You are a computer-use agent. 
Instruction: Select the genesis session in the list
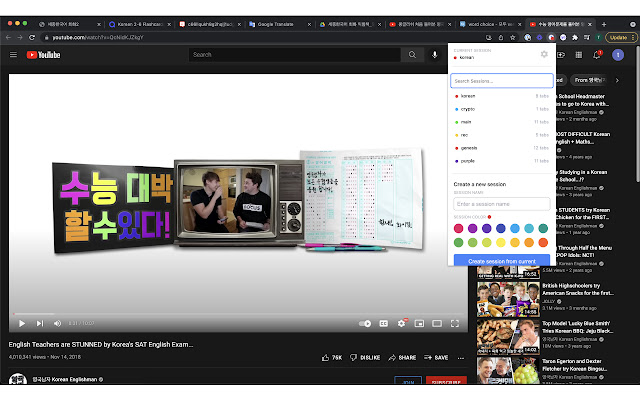tap(502, 148)
